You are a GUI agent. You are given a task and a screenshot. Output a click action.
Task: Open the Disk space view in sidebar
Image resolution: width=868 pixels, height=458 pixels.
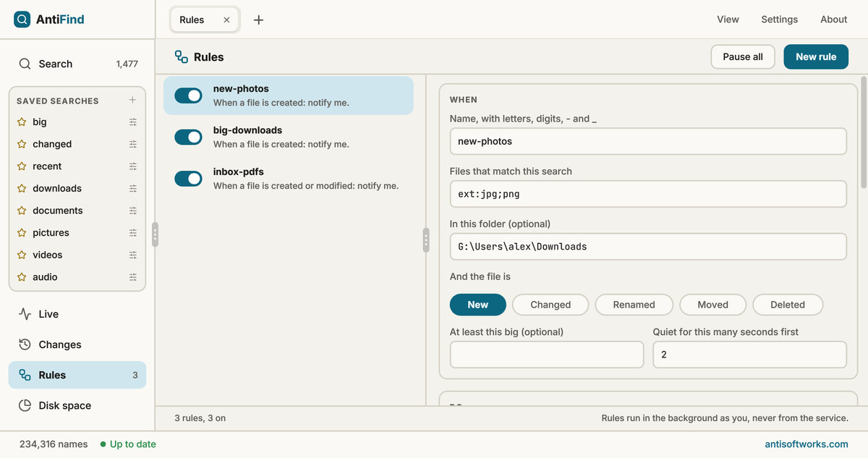point(77,405)
